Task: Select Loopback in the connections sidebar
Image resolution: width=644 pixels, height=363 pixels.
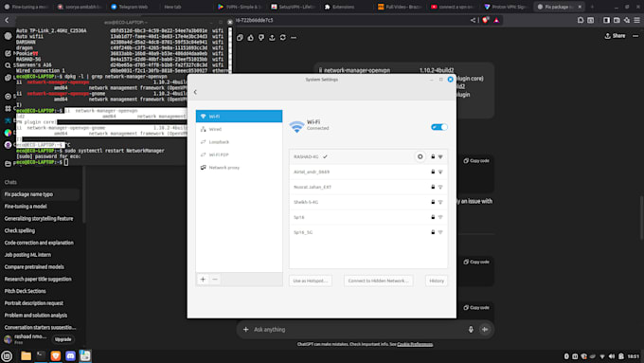Action: (239, 142)
